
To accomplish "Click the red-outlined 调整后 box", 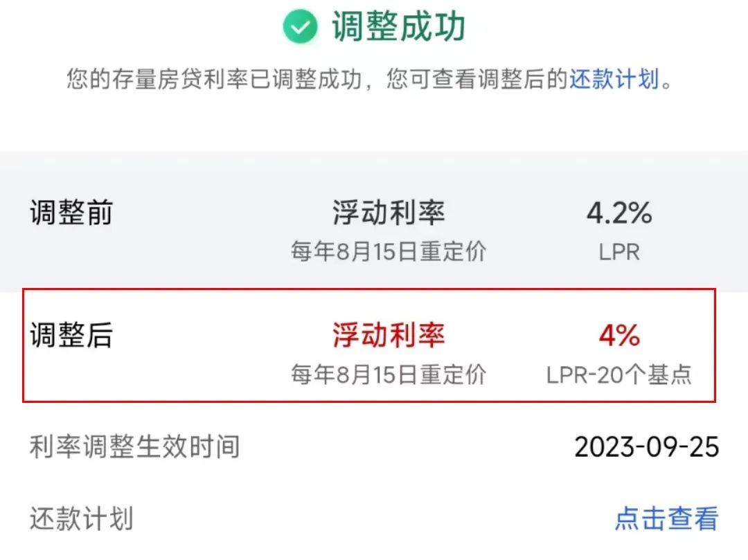I will [368, 345].
